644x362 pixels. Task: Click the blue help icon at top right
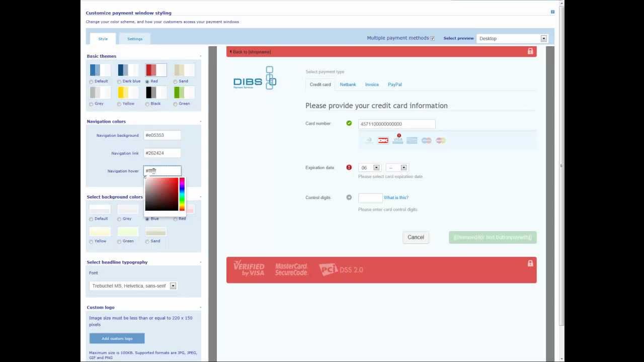pos(552,12)
